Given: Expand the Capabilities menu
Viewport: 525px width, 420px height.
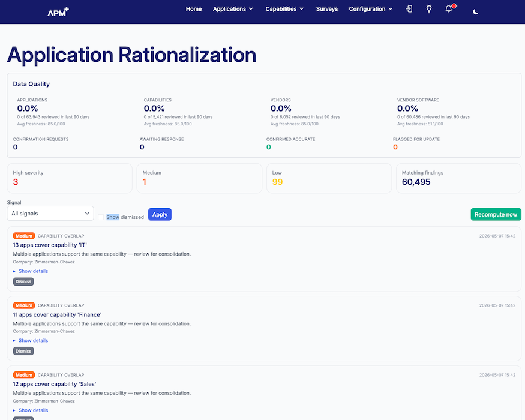Looking at the screenshot, I should 284,9.
